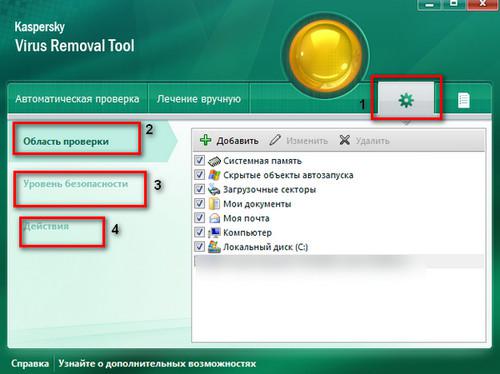Click the pencil Изменить icon

275,140
